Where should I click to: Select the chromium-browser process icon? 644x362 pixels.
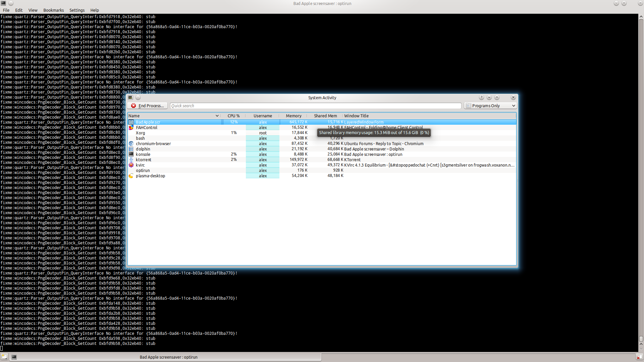click(x=131, y=144)
